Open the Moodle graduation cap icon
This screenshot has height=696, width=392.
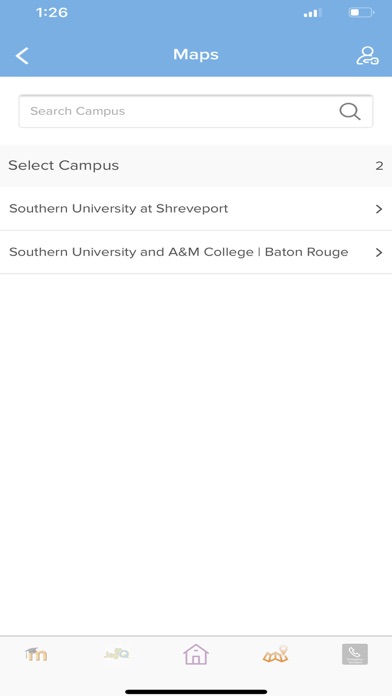36,654
